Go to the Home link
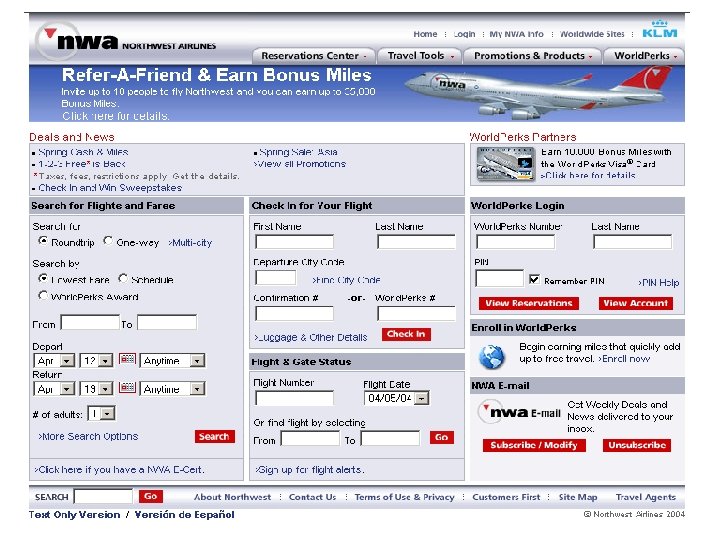 coord(425,34)
